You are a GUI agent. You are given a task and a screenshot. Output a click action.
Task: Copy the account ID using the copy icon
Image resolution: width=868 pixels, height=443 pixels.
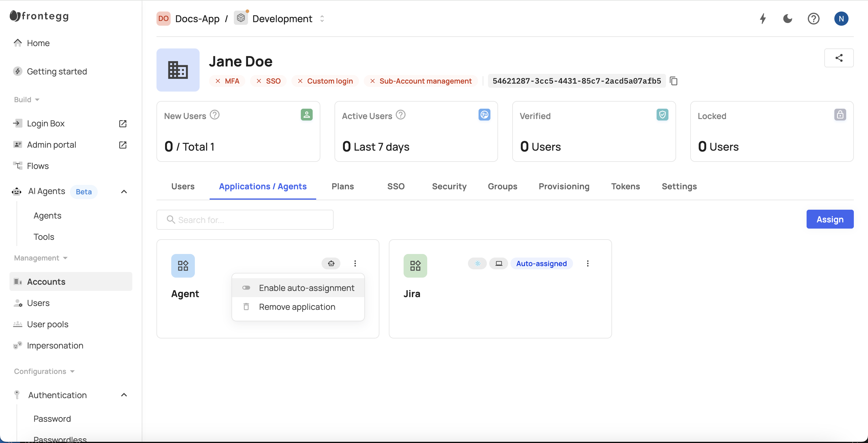(674, 81)
